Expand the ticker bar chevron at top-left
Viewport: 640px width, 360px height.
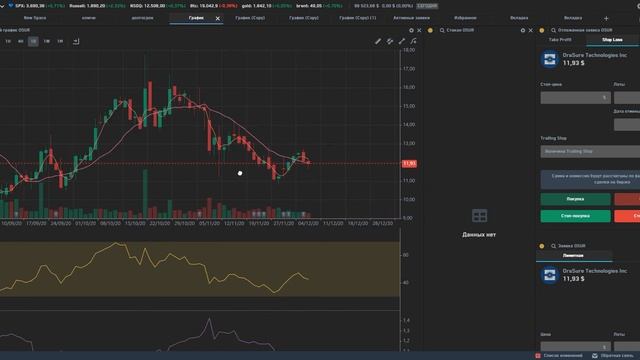[x=2, y=6]
